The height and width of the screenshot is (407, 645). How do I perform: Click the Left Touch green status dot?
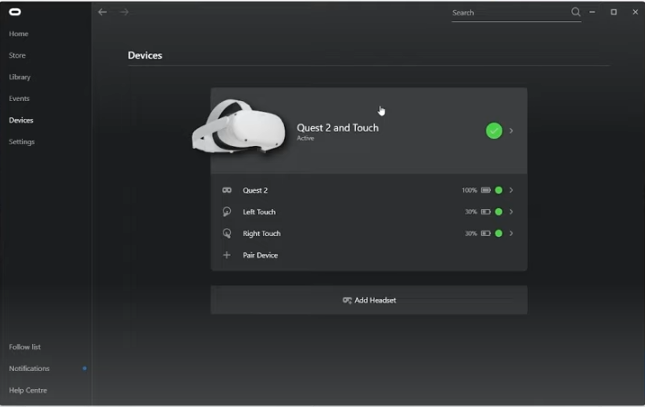499,212
